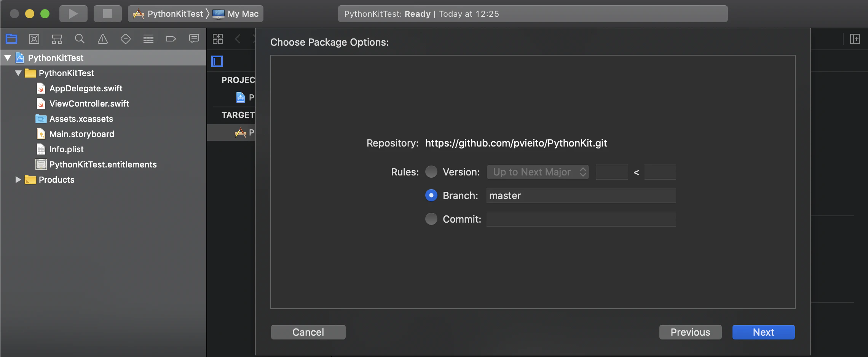868x357 pixels.
Task: Collapse the PythonKitTest project root
Action: tap(8, 58)
